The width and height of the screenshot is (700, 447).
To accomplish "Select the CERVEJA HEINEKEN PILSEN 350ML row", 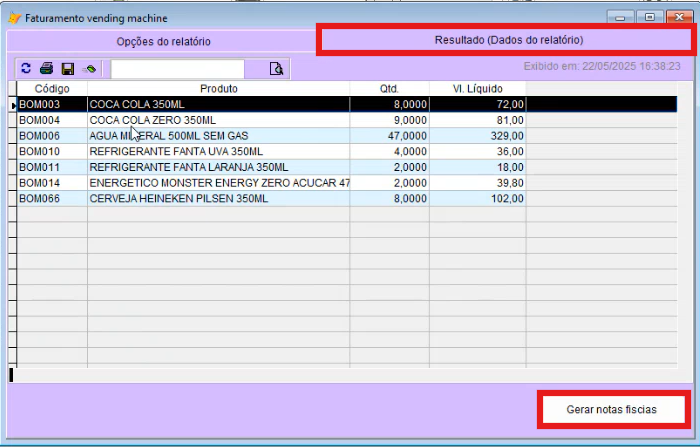I will click(x=217, y=199).
